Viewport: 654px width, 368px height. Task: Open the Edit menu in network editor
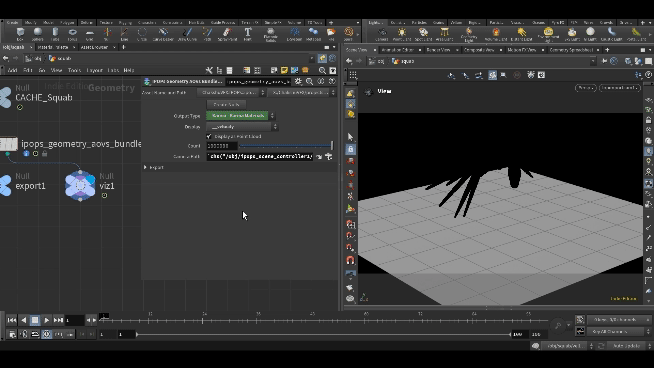(x=28, y=70)
